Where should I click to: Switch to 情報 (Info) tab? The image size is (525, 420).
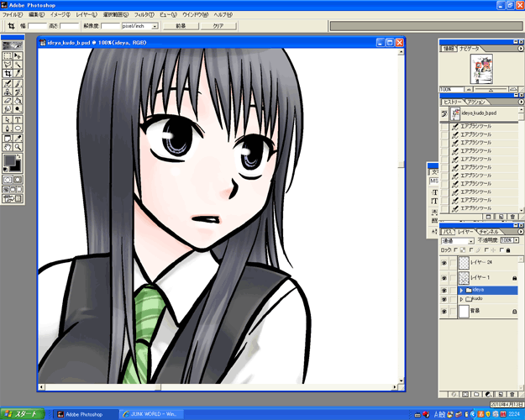tap(449, 49)
